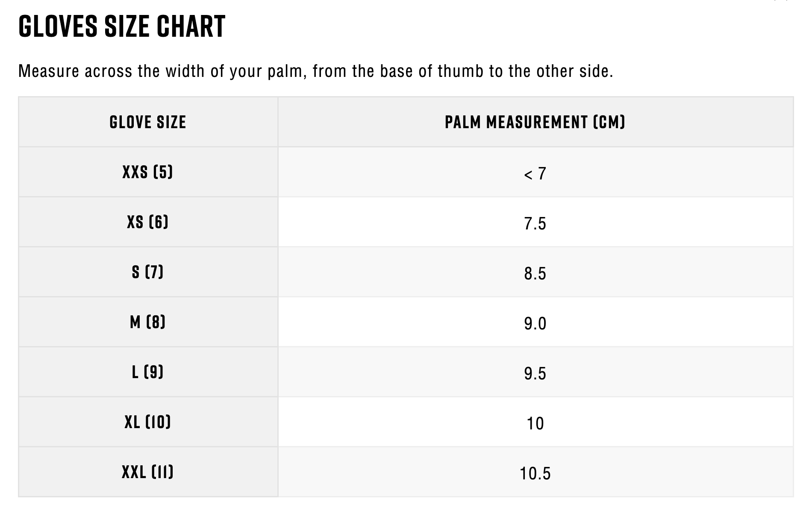Select the XXS (5) size cell
Image resolution: width=812 pixels, height=511 pixels.
tap(148, 172)
